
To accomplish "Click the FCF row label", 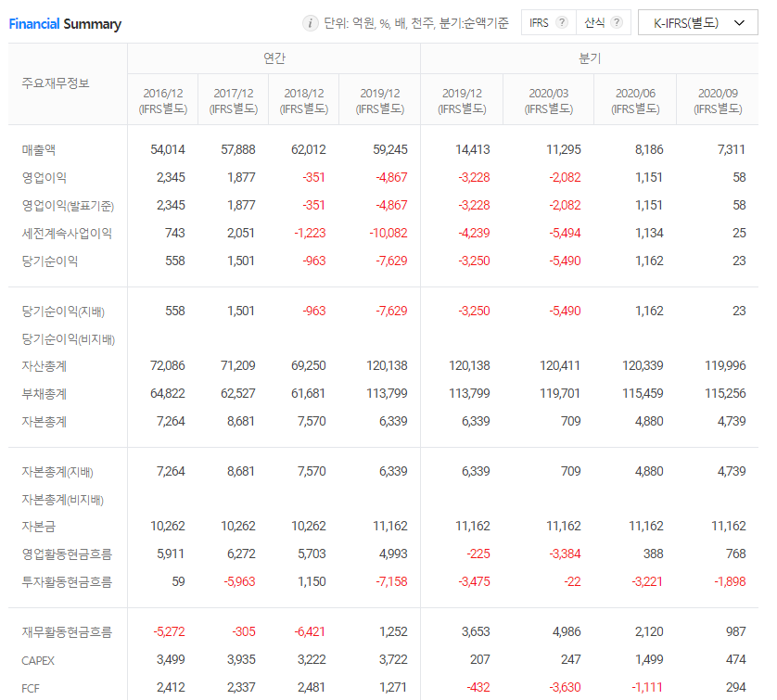I will point(31,688).
